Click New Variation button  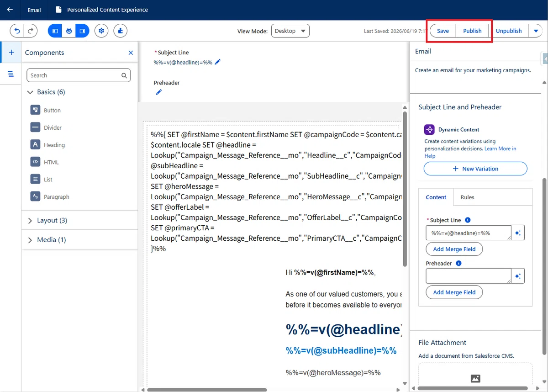(x=475, y=169)
